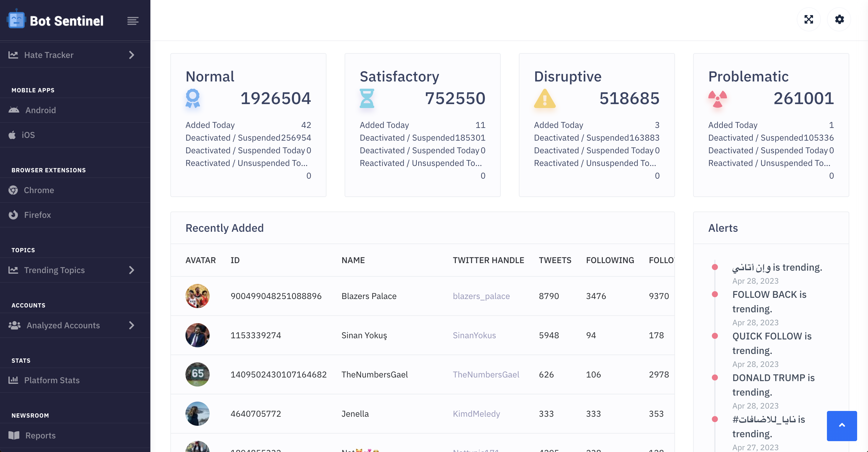This screenshot has height=452, width=868.
Task: Click the TWEETS column header
Action: pos(555,260)
